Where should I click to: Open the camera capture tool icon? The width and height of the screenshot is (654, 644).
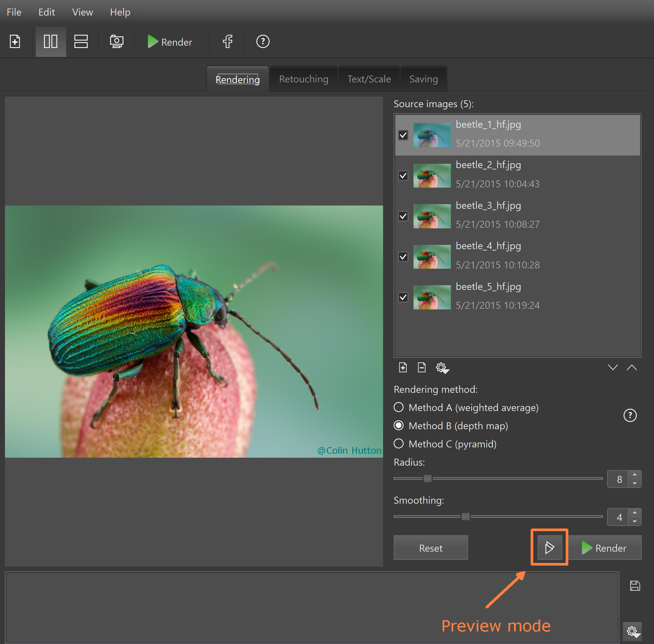[x=117, y=42]
